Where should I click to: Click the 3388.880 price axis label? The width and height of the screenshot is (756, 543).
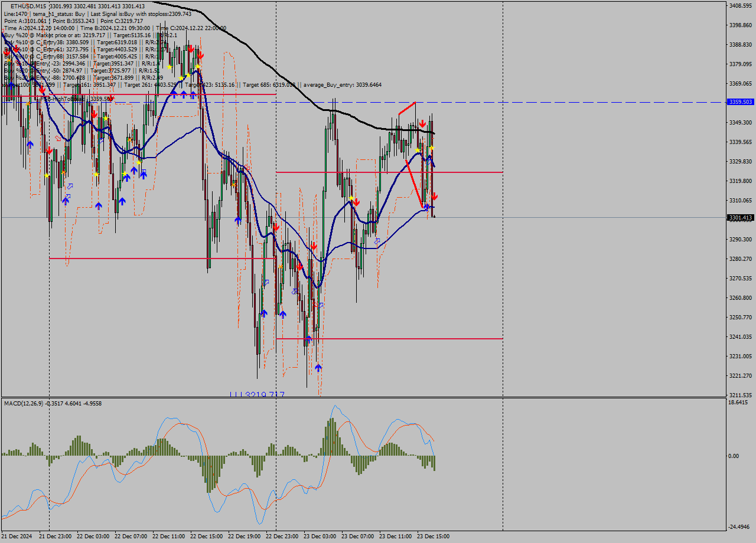point(741,45)
